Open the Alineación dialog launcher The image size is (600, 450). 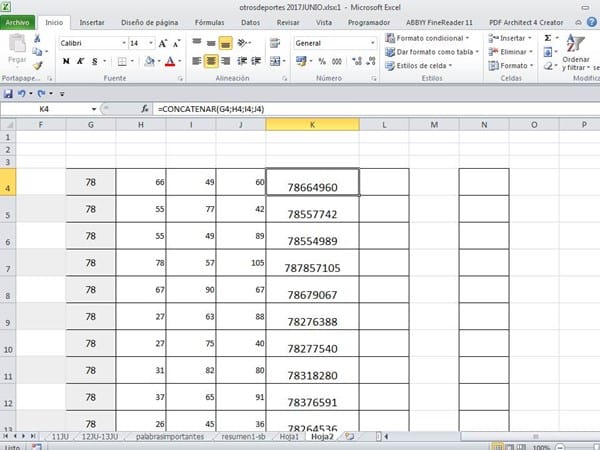[x=284, y=78]
